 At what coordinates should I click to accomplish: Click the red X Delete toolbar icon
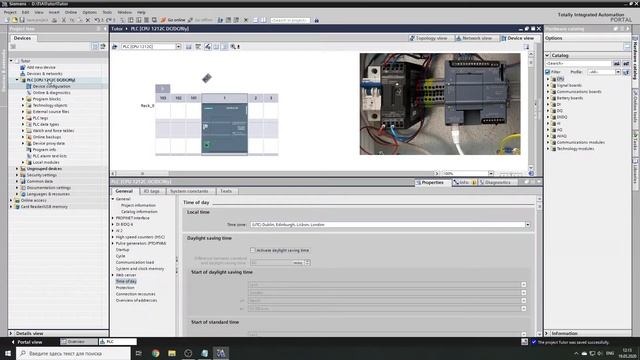87,20
